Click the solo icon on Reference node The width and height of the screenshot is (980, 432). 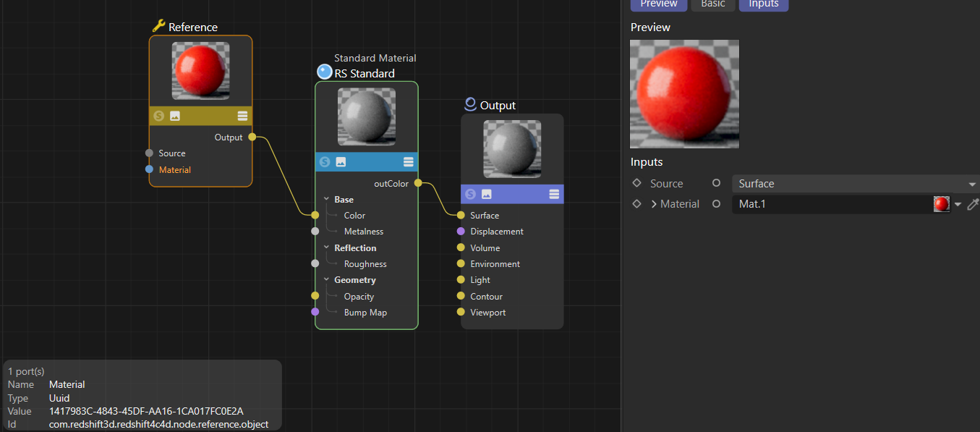pos(159,116)
